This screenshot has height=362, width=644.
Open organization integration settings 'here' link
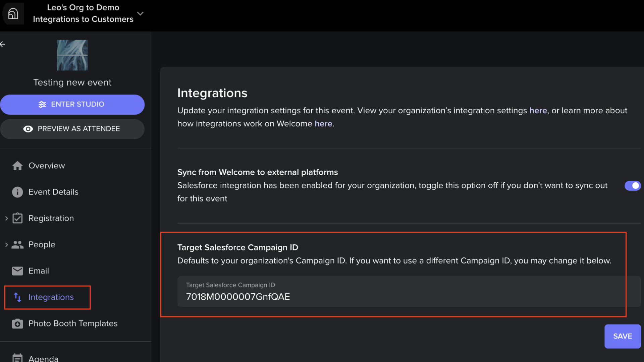[538, 111]
